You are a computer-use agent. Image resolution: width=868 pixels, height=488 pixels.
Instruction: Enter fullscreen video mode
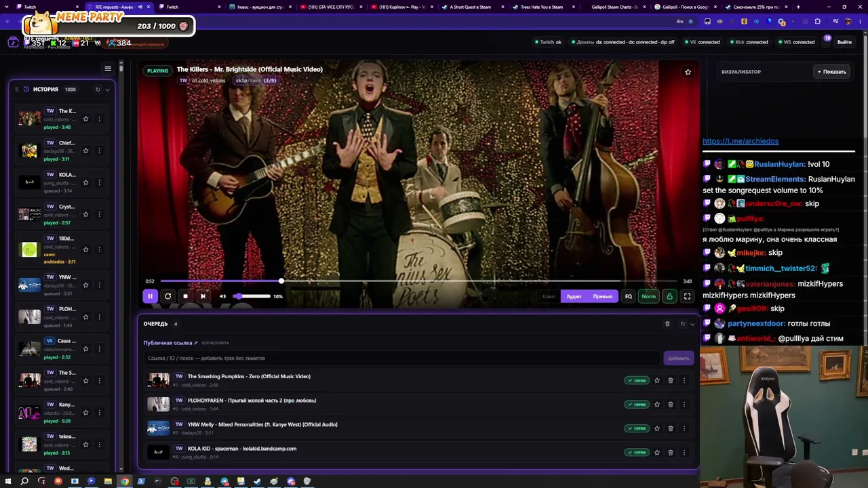point(687,296)
